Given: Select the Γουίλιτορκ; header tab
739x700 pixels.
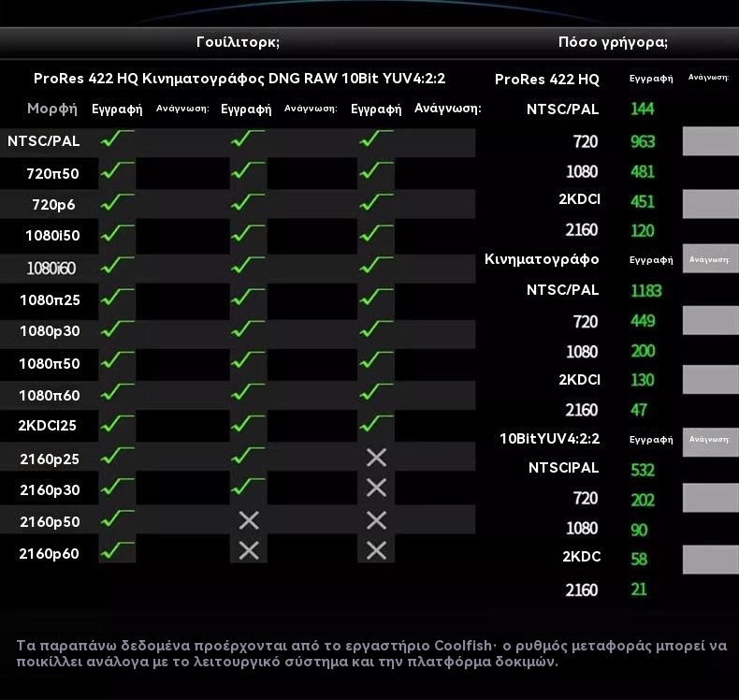Looking at the screenshot, I should pos(238,42).
